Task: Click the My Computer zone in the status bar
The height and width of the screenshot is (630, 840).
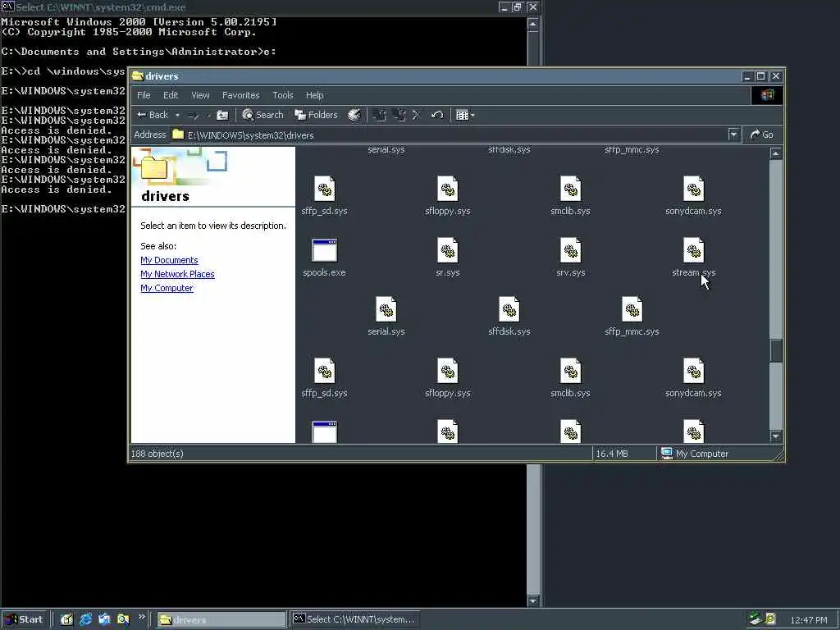Action: [694, 454]
